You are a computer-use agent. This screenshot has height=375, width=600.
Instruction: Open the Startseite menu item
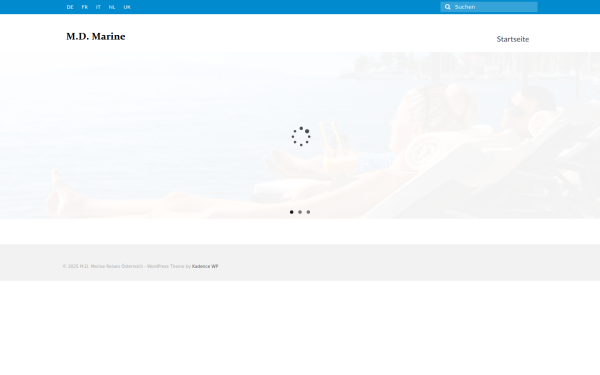click(513, 39)
